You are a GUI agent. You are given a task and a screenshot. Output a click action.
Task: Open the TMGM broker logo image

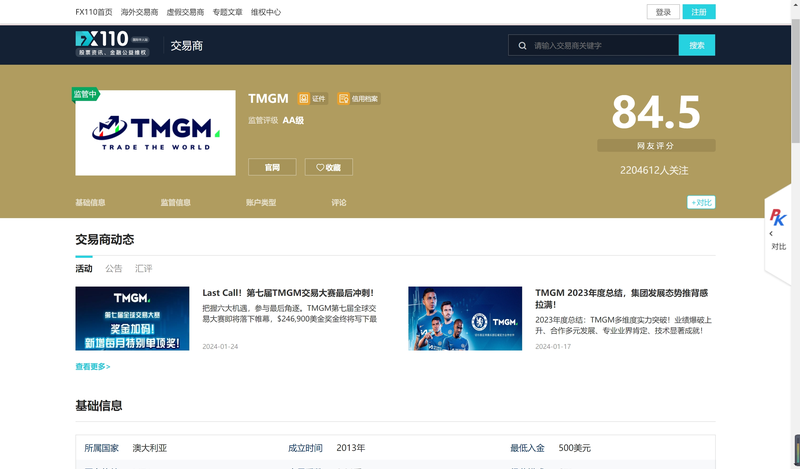point(156,133)
